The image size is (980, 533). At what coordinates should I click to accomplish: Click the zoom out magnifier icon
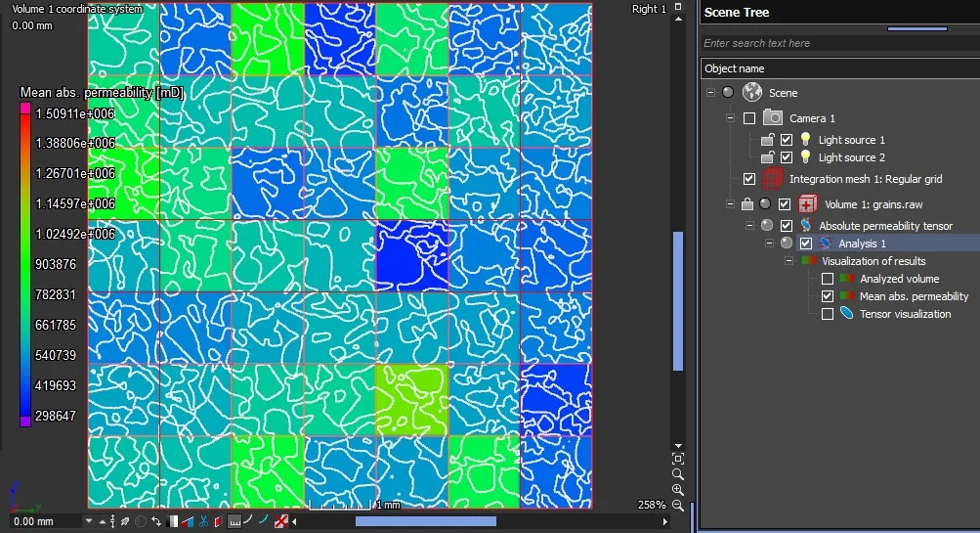[x=677, y=505]
